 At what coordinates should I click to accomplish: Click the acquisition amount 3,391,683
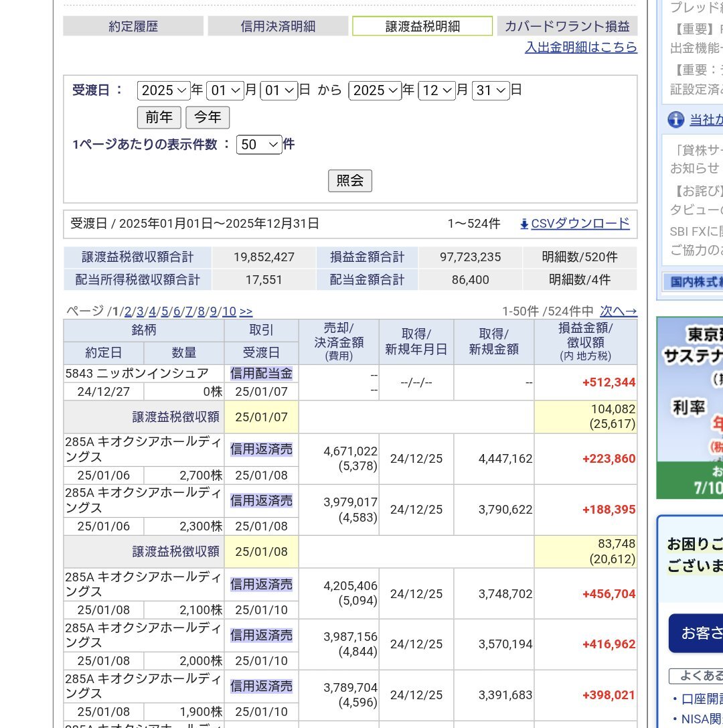pos(505,695)
